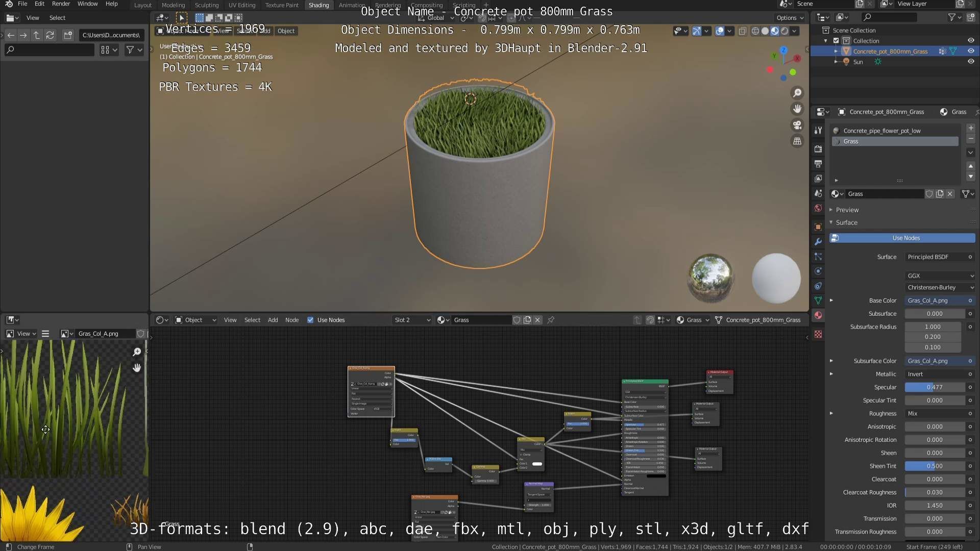Open the Object properties tab
Screen dimensions: 980x551
pos(818,227)
